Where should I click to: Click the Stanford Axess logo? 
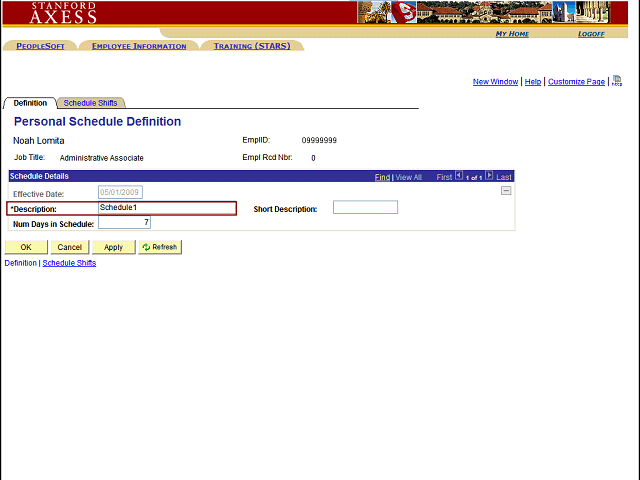coord(63,13)
